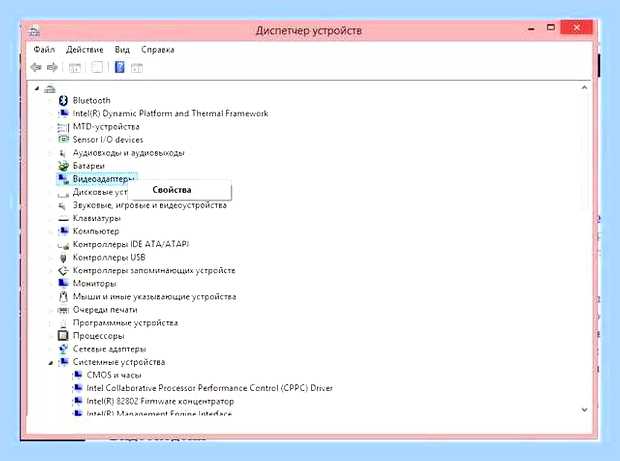Click the Back arrow toolbar icon
Viewport: 620px width, 461px height.
click(36, 67)
